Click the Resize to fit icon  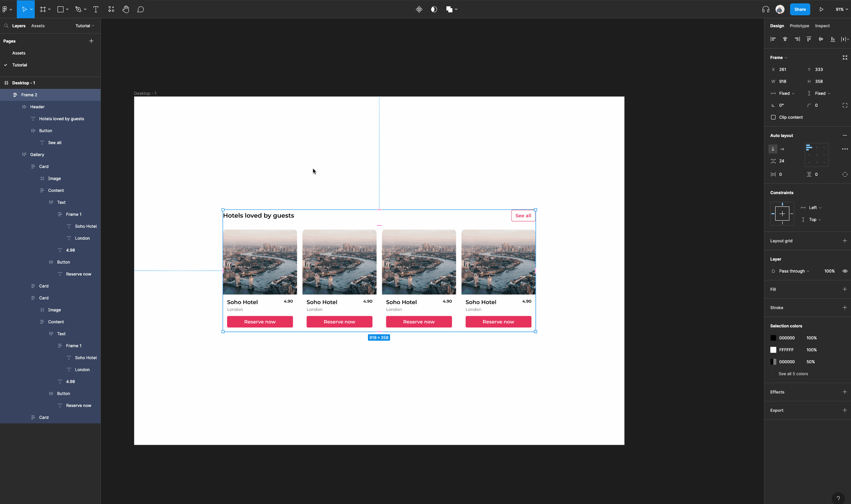(x=845, y=57)
